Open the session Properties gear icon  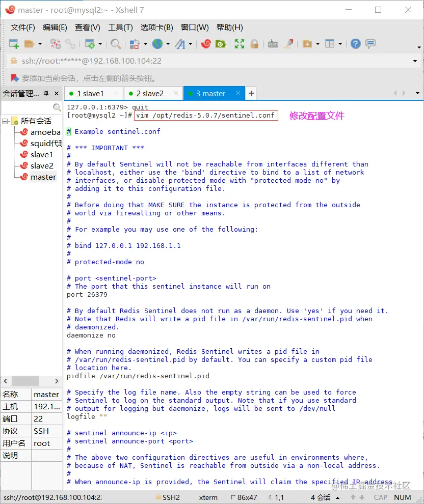tap(89, 44)
